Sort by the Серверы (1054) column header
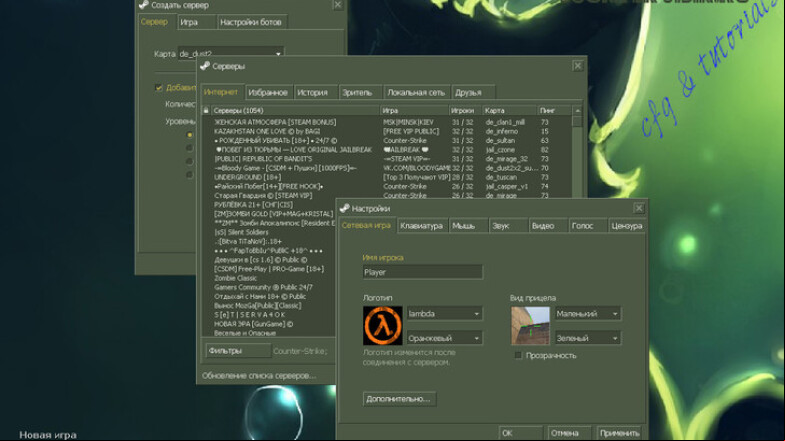The width and height of the screenshot is (785, 441). 295,111
